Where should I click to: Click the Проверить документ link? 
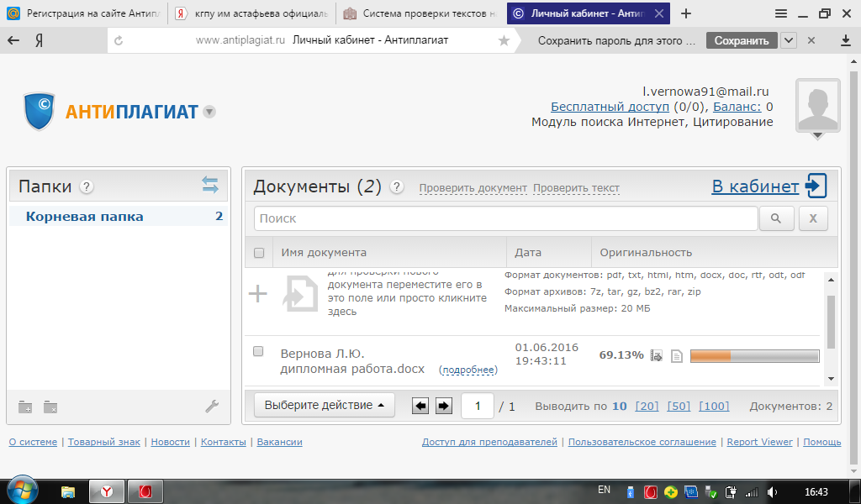[x=473, y=188]
